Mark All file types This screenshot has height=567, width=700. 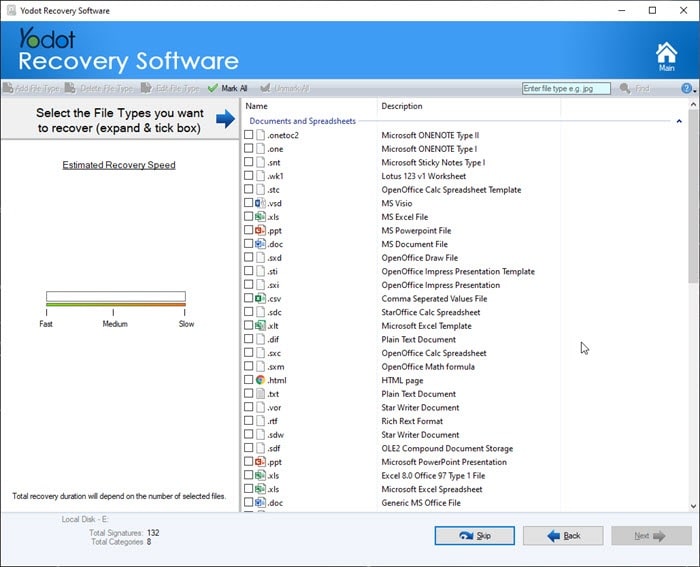pyautogui.click(x=228, y=88)
